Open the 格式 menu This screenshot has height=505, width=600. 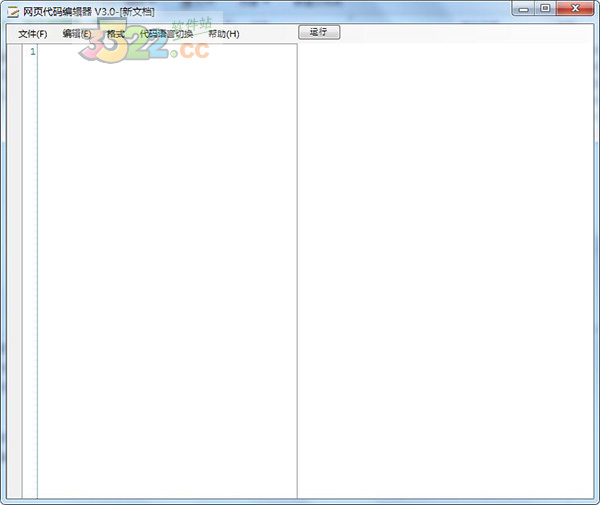[x=116, y=34]
